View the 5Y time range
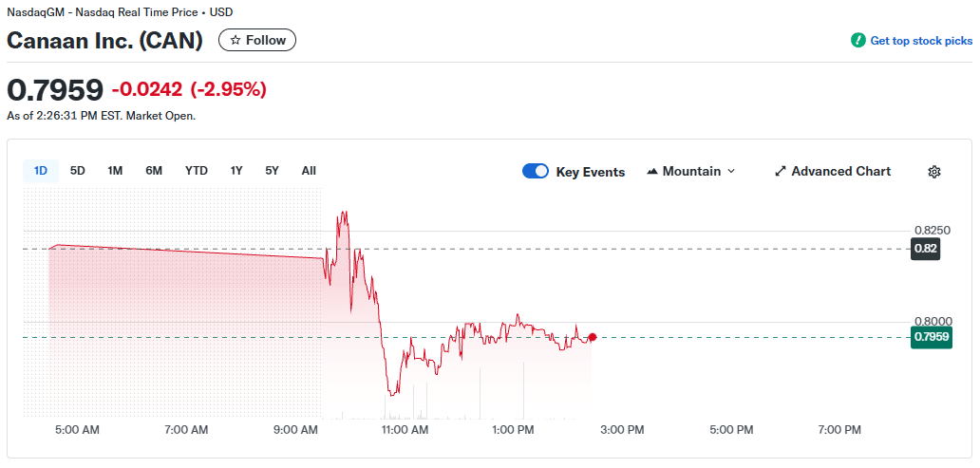This screenshot has height=468, width=980. (273, 171)
